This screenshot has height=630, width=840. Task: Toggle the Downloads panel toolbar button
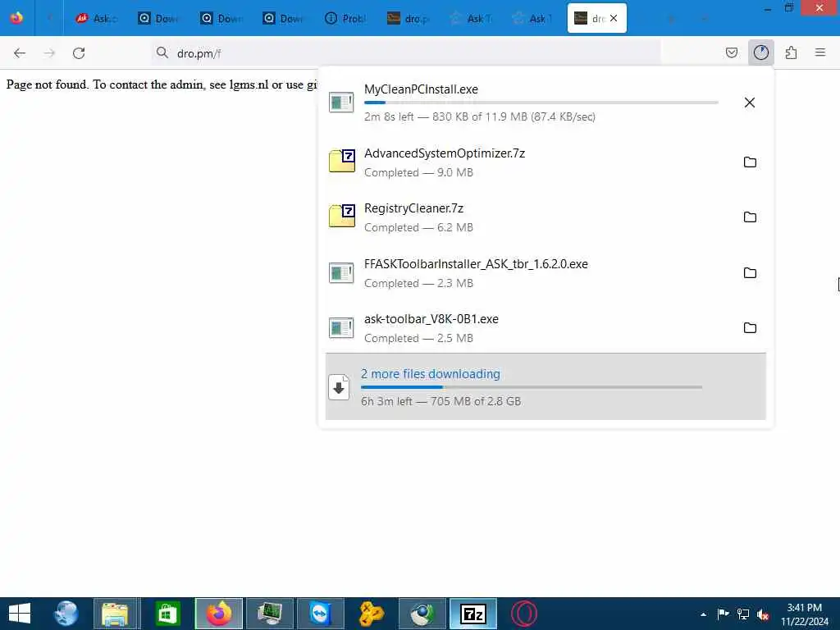click(760, 52)
